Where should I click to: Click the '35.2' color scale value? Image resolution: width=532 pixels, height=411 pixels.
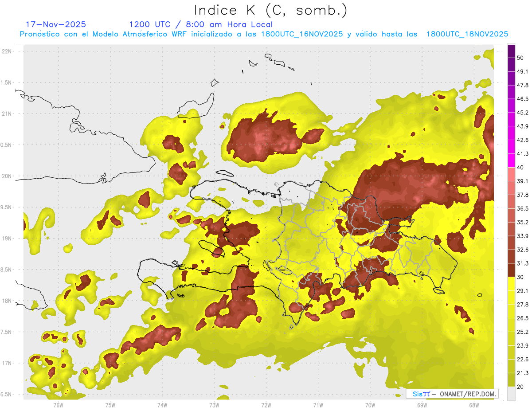click(523, 222)
